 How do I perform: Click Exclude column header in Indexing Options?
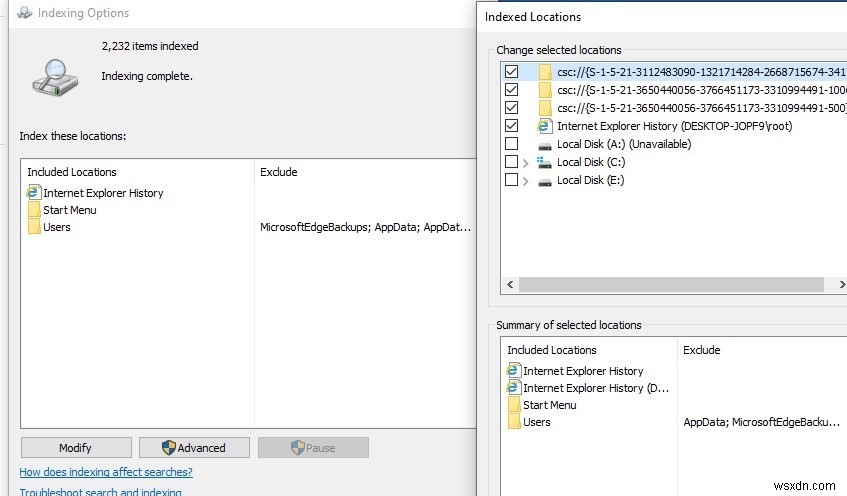(x=279, y=172)
